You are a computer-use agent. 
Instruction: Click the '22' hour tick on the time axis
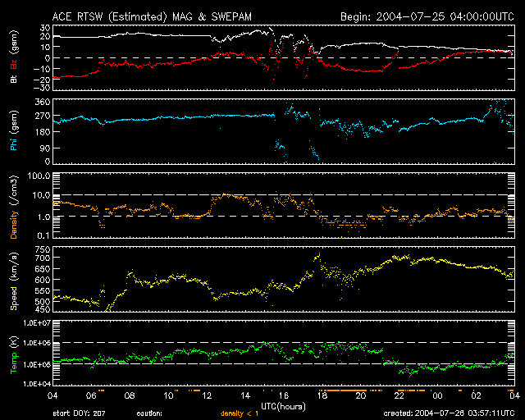point(399,396)
